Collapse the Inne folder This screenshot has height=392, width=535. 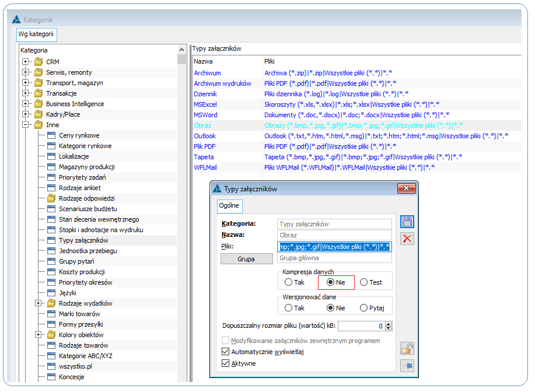(25, 125)
